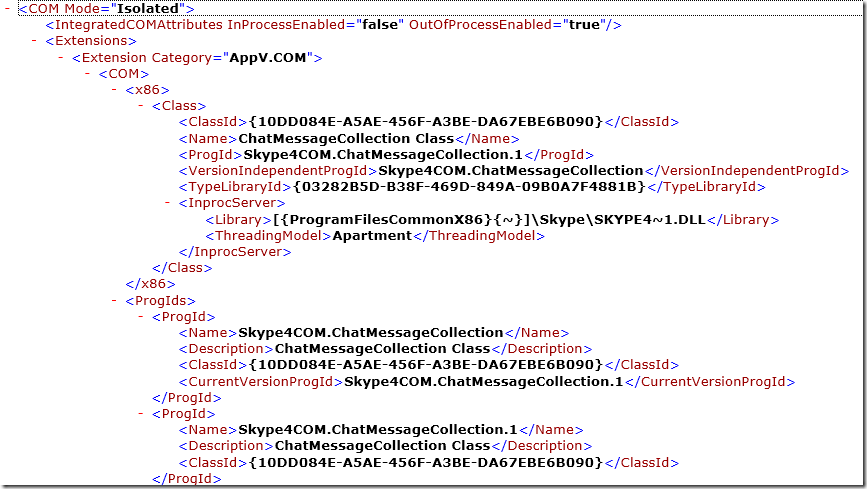Collapse the Extensions element
867x489 pixels.
click(x=34, y=40)
